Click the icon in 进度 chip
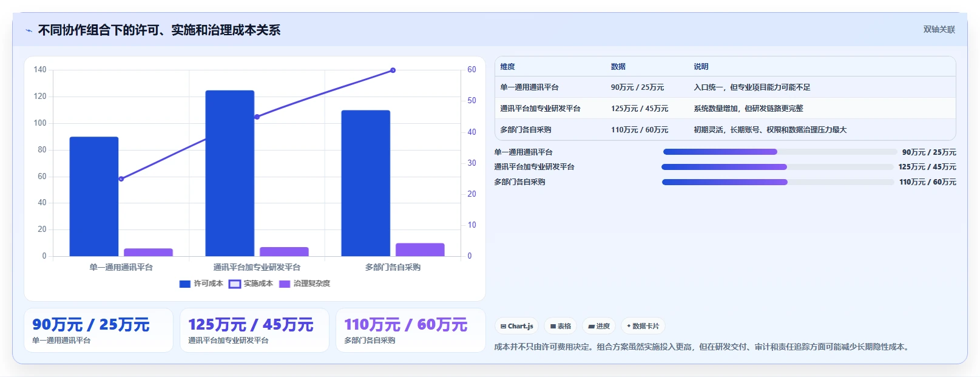Viewport: 980px width, 377px height. [591, 326]
